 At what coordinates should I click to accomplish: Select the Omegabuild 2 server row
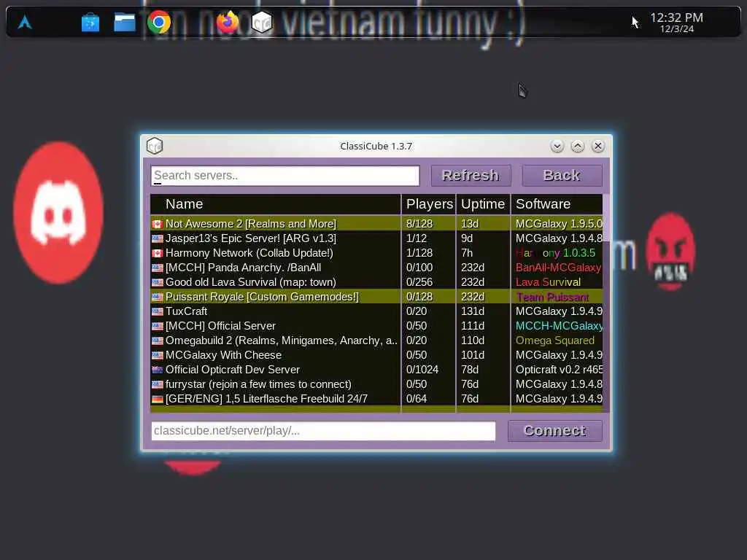(376, 341)
